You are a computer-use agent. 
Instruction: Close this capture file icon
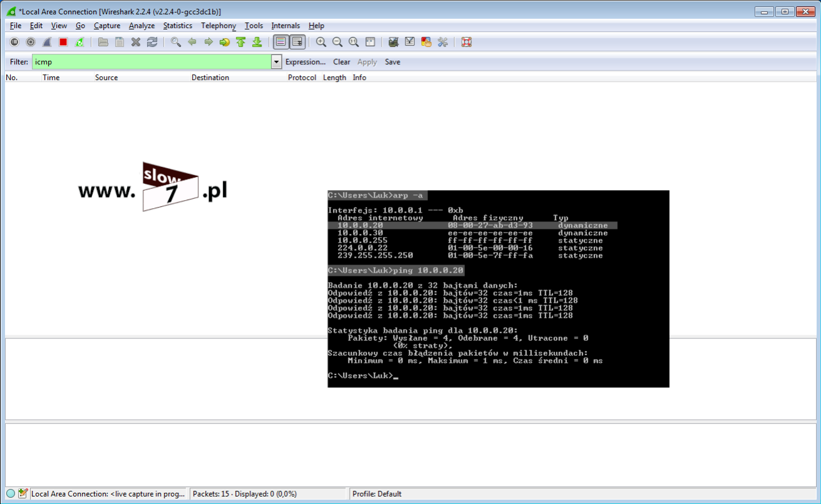pos(136,42)
